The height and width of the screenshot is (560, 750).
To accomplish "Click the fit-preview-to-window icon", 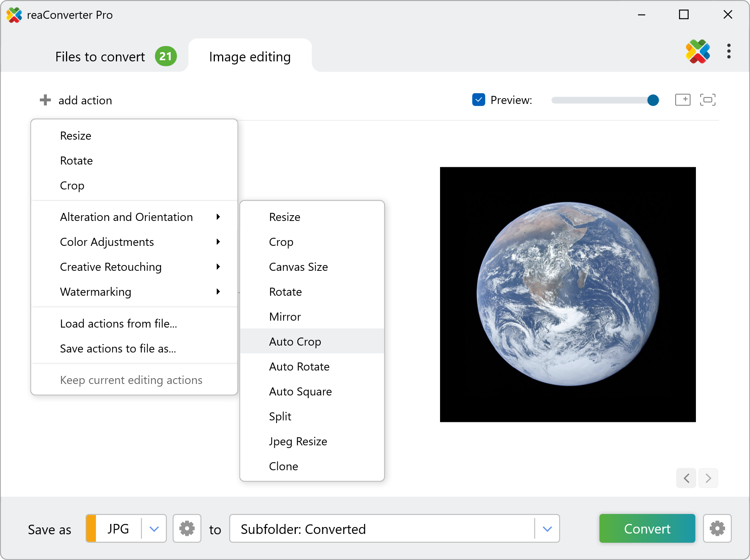I will point(707,100).
